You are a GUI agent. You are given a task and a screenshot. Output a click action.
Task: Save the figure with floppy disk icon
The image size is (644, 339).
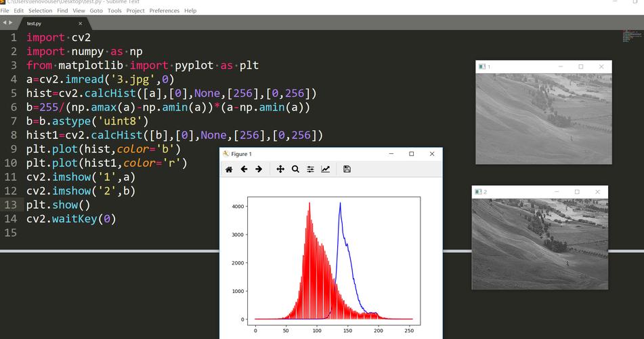[347, 169]
